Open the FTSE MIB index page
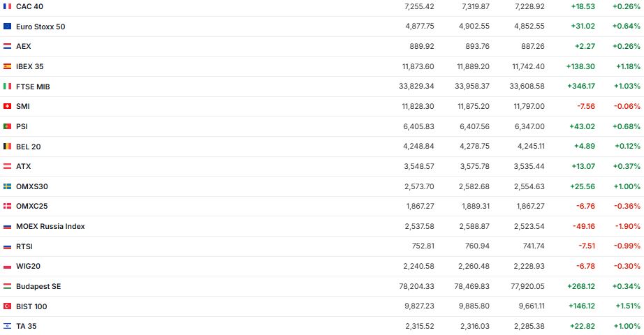Viewport: 644px width, 335px height. [33, 87]
